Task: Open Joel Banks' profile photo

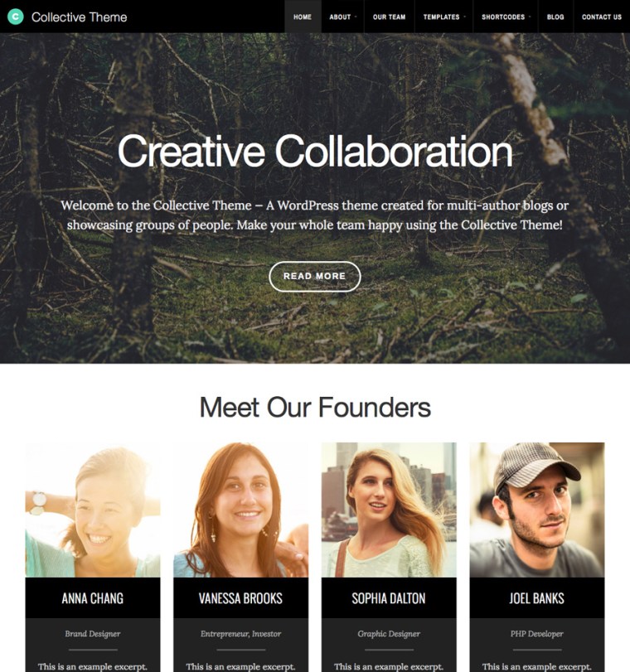Action: click(x=537, y=510)
